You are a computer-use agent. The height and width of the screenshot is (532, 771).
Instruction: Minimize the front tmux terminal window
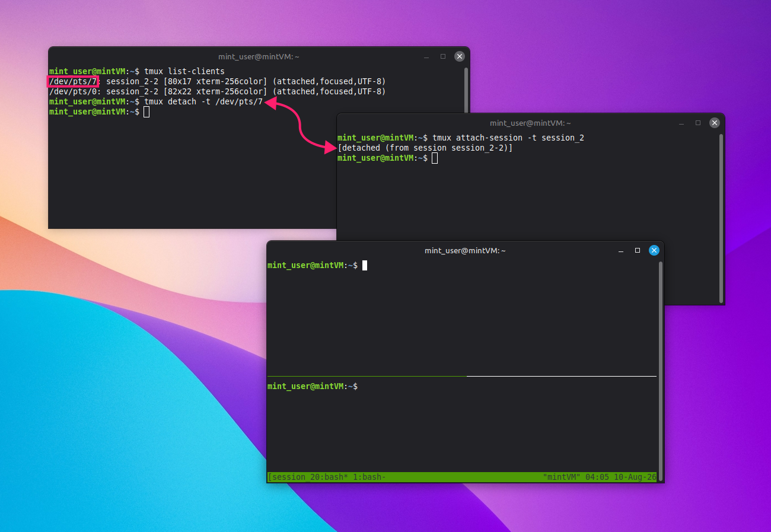621,251
